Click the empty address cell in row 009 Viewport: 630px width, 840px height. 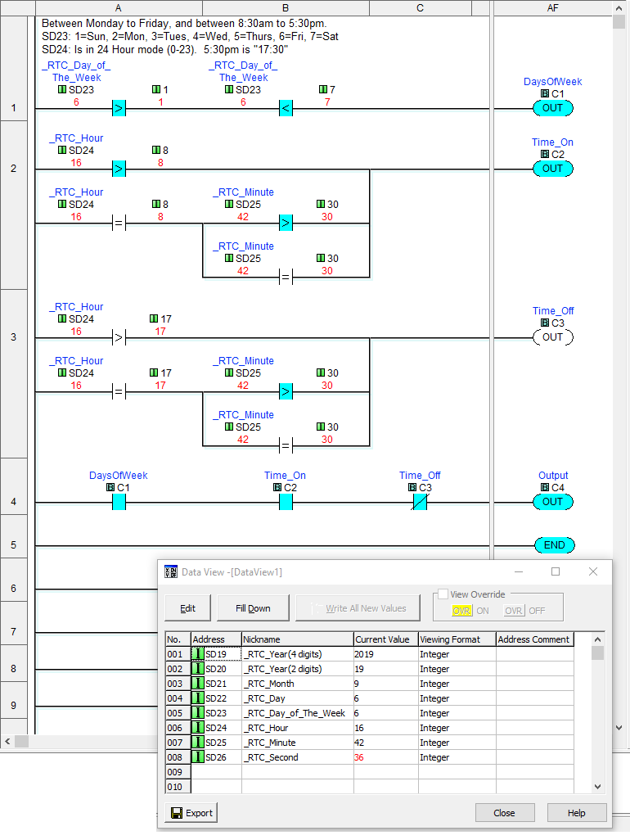[216, 772]
